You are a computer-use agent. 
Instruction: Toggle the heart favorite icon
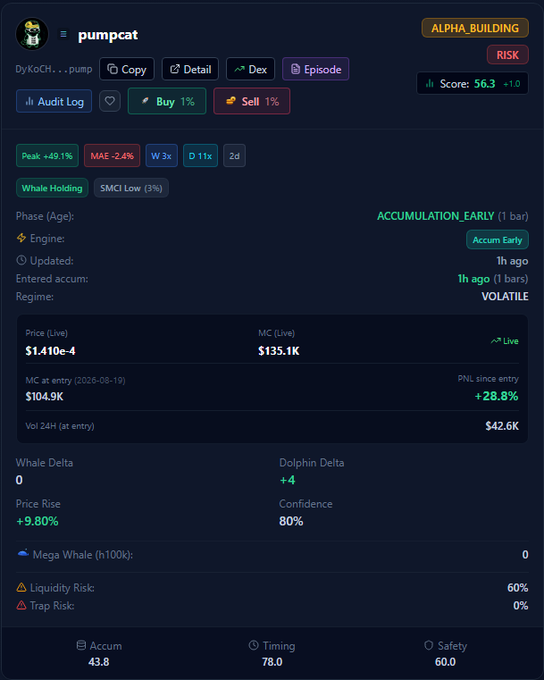[110, 101]
